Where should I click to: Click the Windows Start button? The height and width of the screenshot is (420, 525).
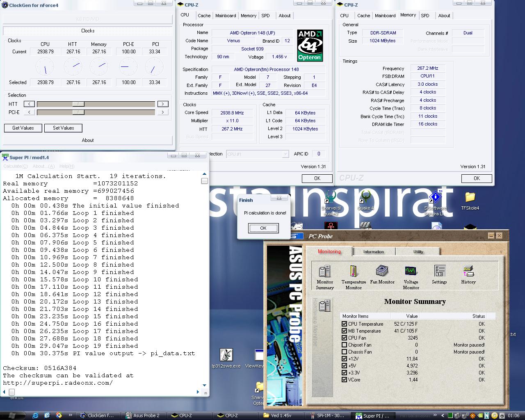pos(11,415)
